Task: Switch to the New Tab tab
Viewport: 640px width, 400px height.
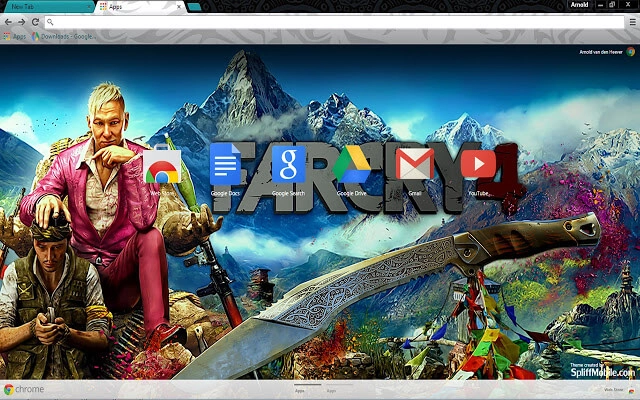Action: 48,7
